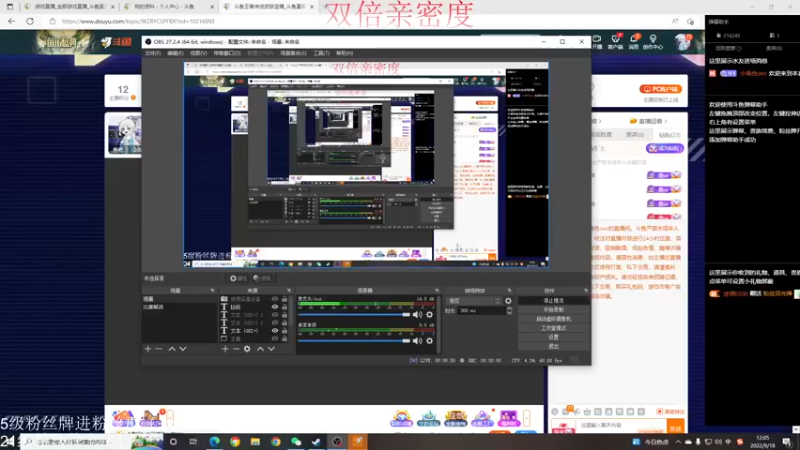Pop out the controls dock panel
This screenshot has width=800, height=450.
click(x=586, y=290)
